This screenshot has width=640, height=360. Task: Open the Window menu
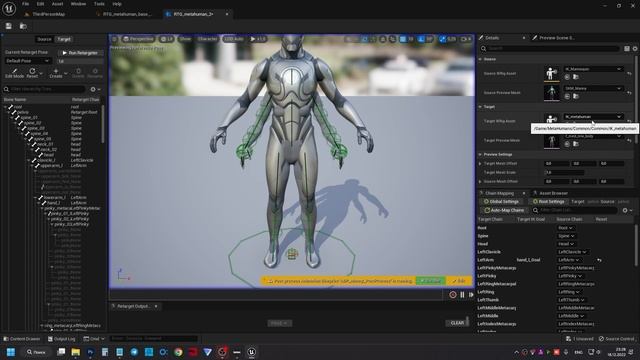[x=78, y=4]
